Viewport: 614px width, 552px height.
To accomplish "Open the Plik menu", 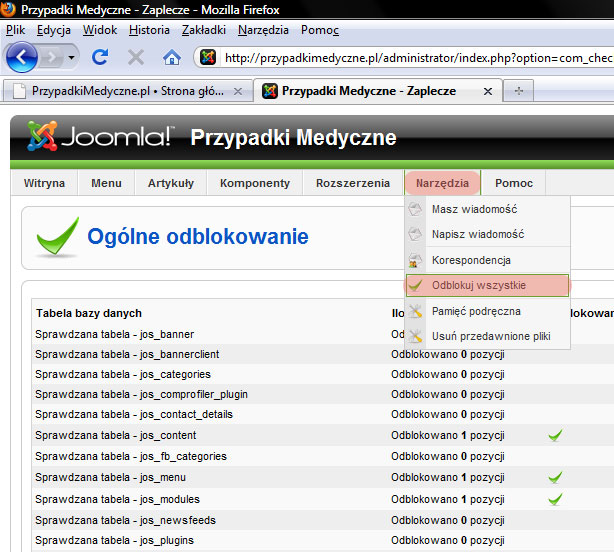I will click(15, 30).
